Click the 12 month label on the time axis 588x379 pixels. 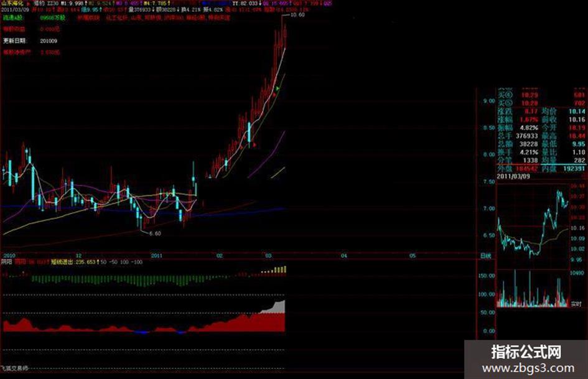click(x=79, y=256)
